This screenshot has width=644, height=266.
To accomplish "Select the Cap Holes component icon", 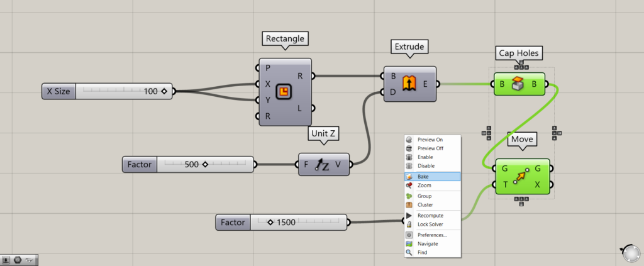I will pos(520,84).
